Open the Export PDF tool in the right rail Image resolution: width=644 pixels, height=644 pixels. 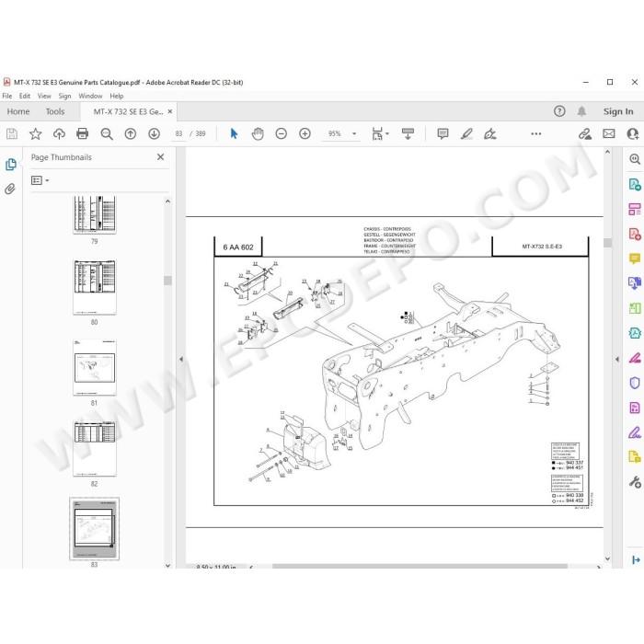point(635,184)
